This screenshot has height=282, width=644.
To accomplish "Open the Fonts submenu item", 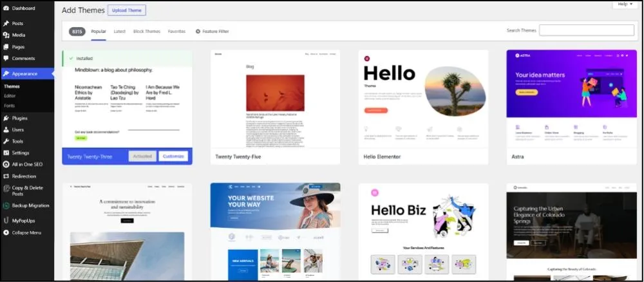I will [10, 106].
